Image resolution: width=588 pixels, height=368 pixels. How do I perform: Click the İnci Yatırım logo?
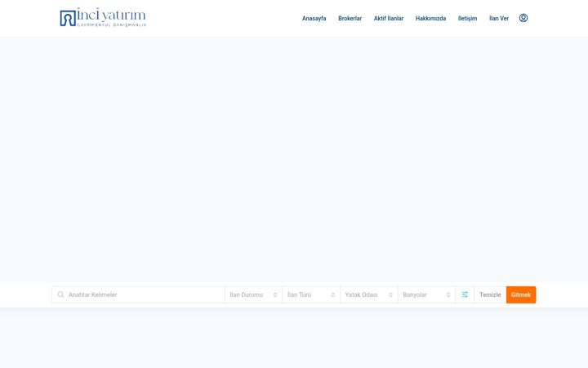[103, 18]
